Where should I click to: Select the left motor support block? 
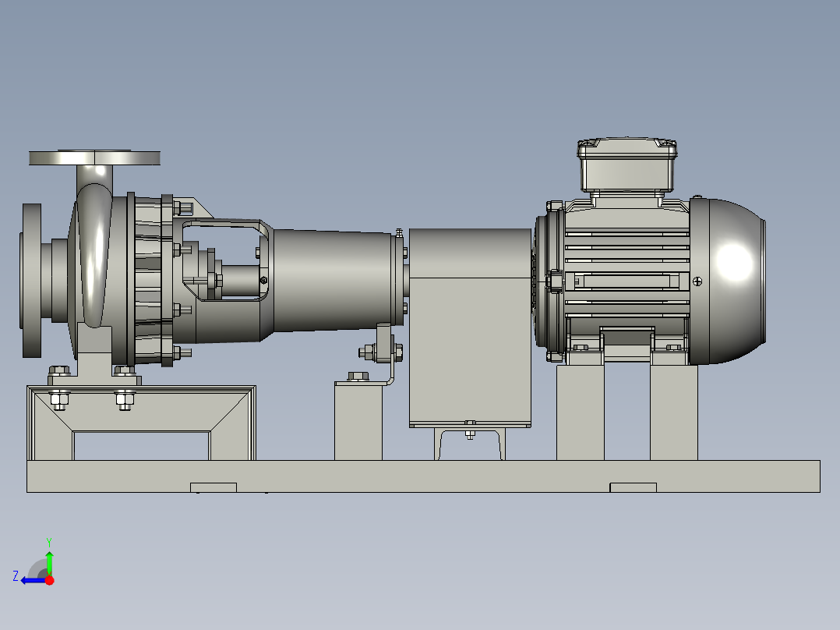[x=581, y=412]
